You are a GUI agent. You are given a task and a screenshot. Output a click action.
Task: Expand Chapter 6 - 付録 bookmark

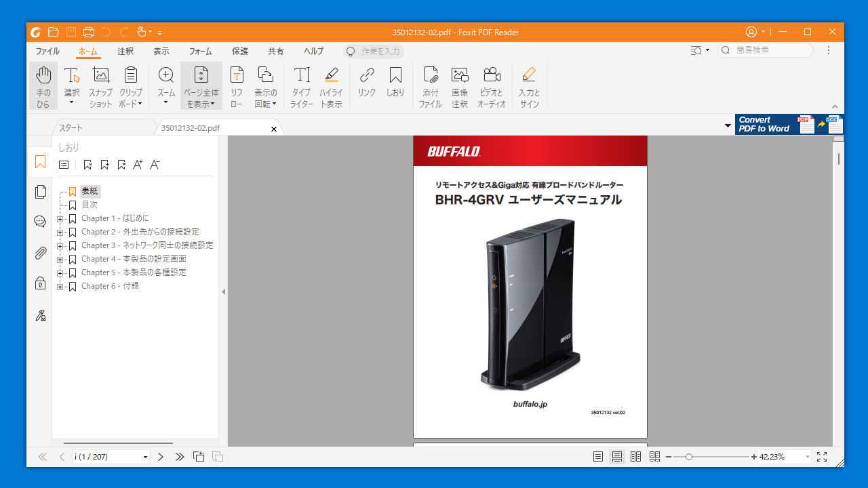pyautogui.click(x=60, y=287)
